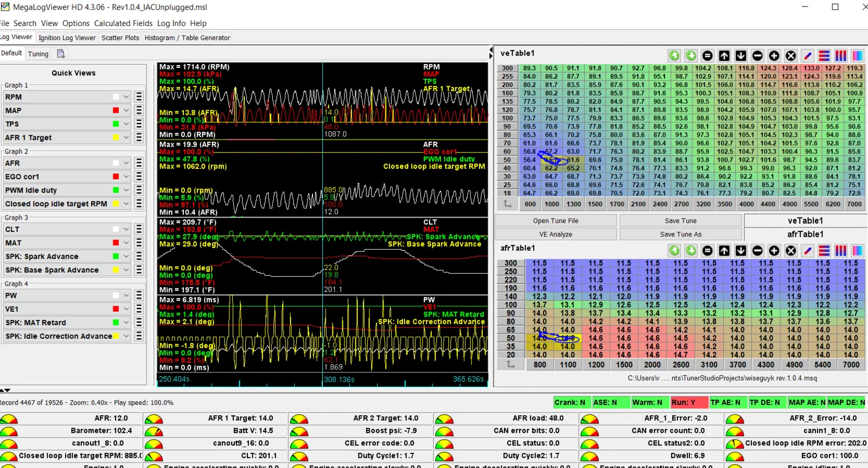Click the horizontal interpolate bars icon in veTable1 toolbar
The height and width of the screenshot is (468, 868).
click(x=824, y=55)
